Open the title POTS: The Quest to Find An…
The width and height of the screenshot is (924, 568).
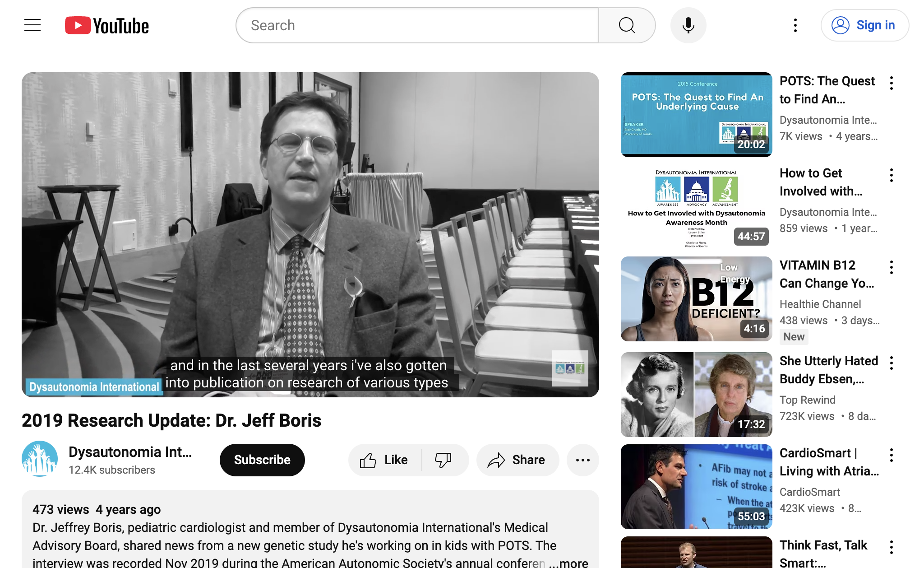[x=827, y=90]
